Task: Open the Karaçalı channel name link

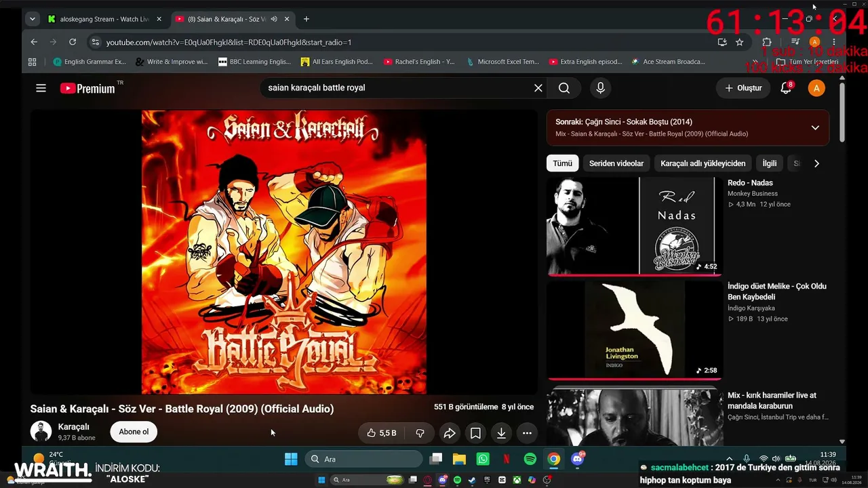Action: pyautogui.click(x=73, y=427)
